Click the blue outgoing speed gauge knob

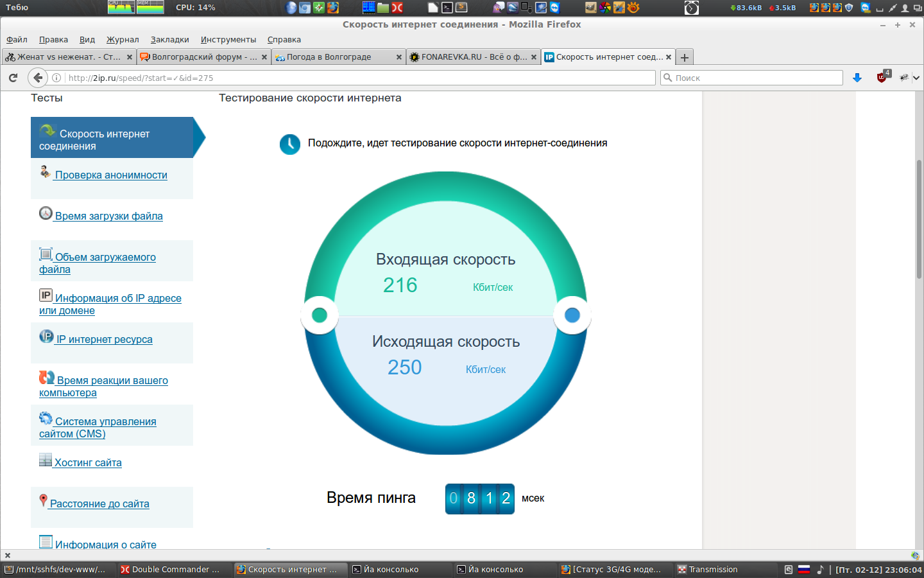coord(572,315)
